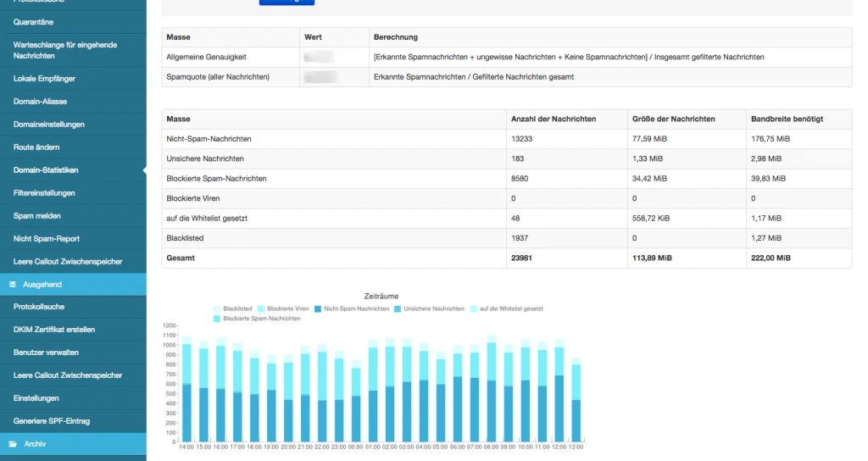The height and width of the screenshot is (461, 868).
Task: Select Domain-Aliasse in sidebar
Action: click(40, 102)
